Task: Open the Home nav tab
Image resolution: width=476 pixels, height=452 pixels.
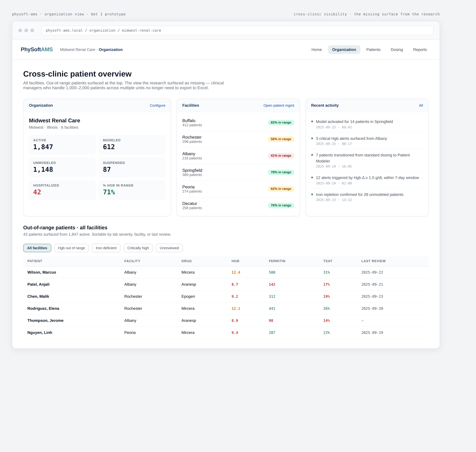Action: click(x=316, y=50)
